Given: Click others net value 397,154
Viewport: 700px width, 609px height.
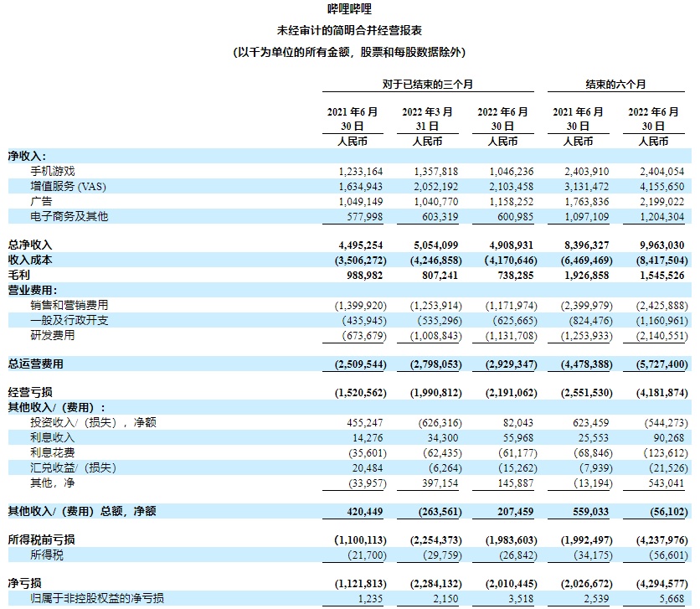Looking at the screenshot, I should pyautogui.click(x=440, y=483).
